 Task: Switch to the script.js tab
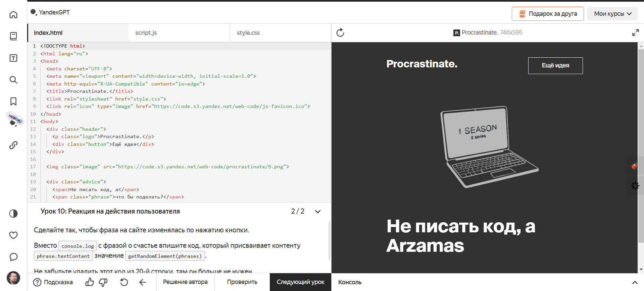146,33
